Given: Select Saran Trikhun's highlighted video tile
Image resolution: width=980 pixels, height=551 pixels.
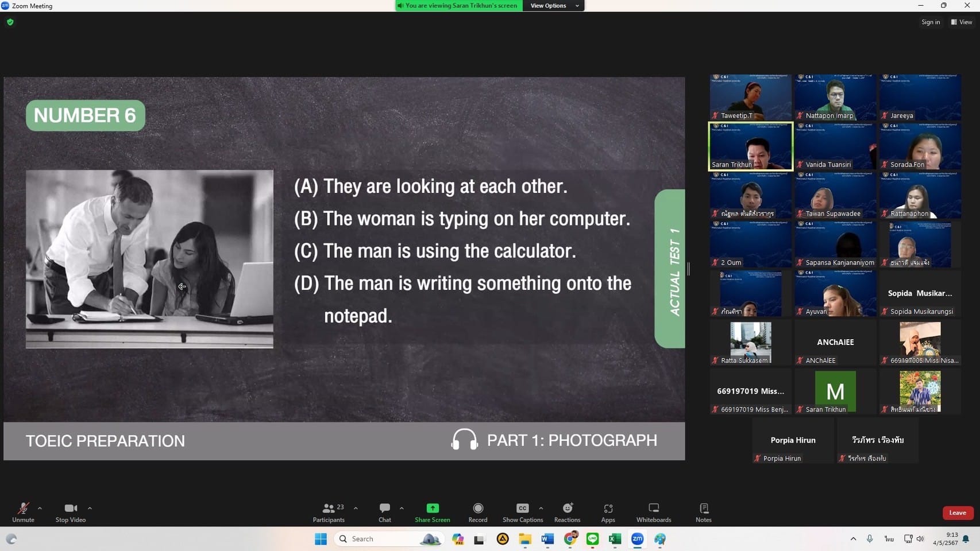Looking at the screenshot, I should tap(750, 146).
